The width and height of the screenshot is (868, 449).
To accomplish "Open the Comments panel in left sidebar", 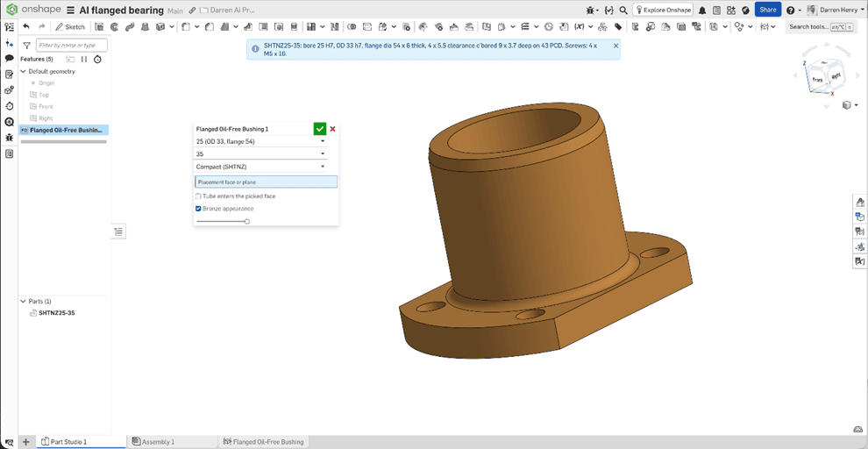I will pos(9,58).
